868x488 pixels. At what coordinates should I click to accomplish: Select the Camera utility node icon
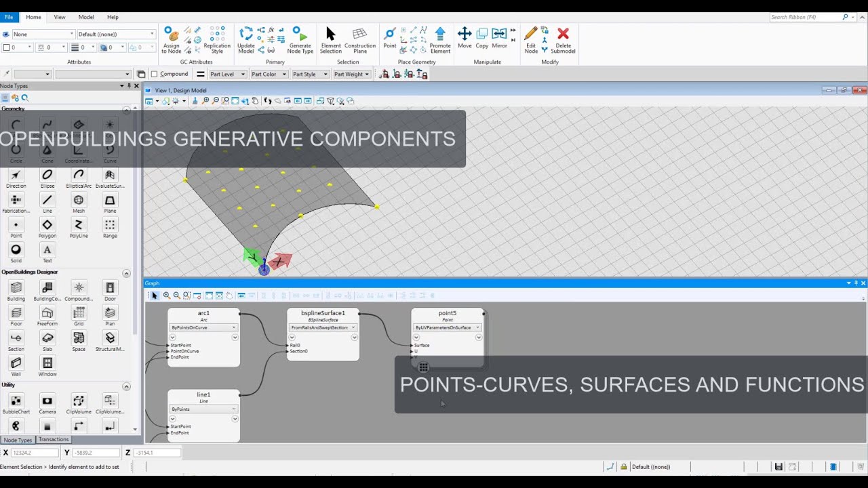click(x=47, y=401)
